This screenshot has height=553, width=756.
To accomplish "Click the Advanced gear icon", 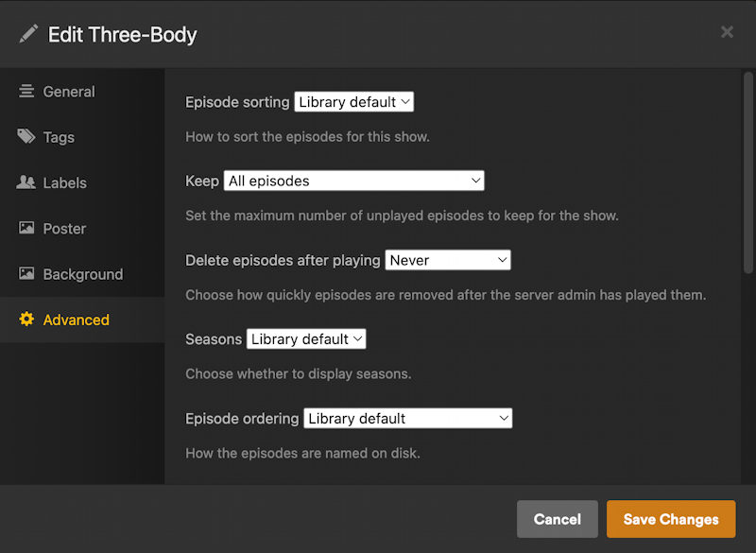I will (26, 320).
